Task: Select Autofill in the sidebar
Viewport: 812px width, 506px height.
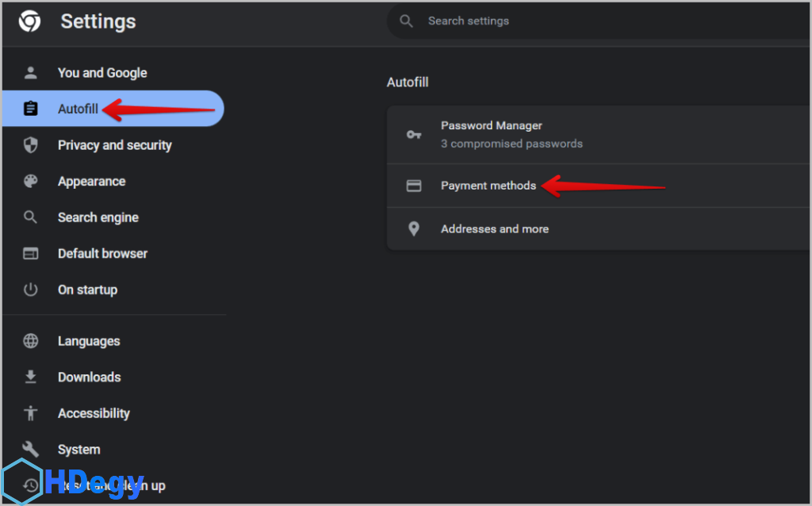Action: point(78,109)
